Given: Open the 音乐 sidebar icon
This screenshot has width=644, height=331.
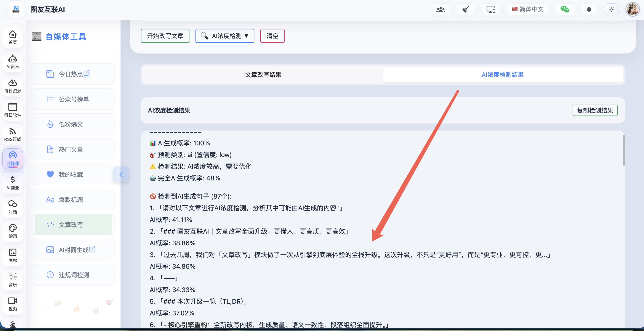Looking at the screenshot, I should pos(13,280).
